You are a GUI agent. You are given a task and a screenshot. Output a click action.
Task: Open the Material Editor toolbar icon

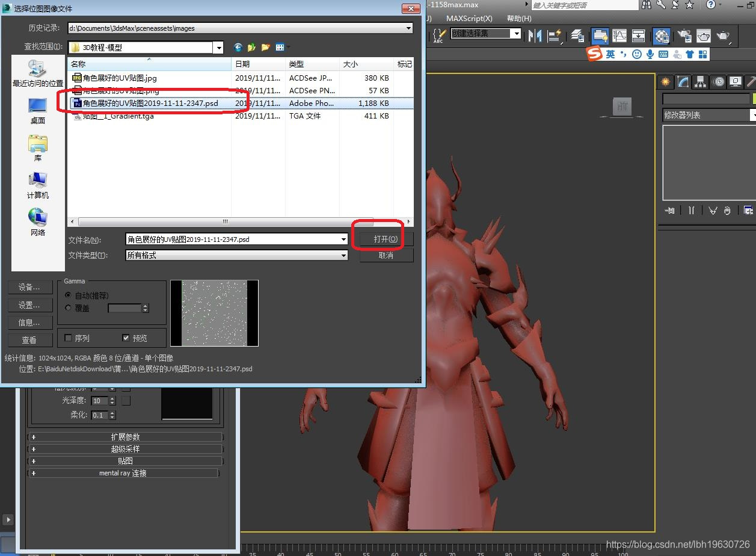(x=662, y=36)
